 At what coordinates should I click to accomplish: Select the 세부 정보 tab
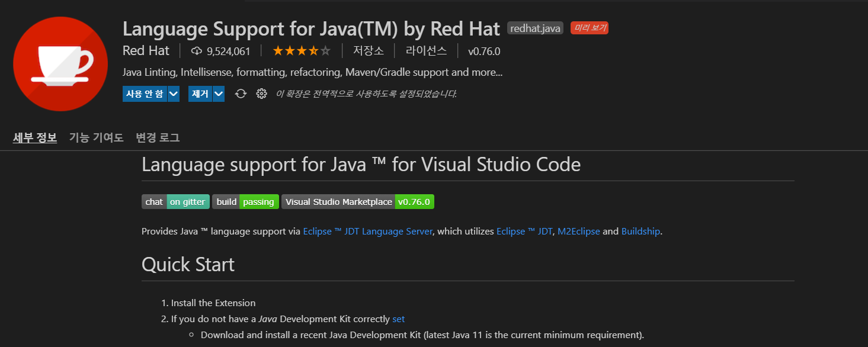35,137
